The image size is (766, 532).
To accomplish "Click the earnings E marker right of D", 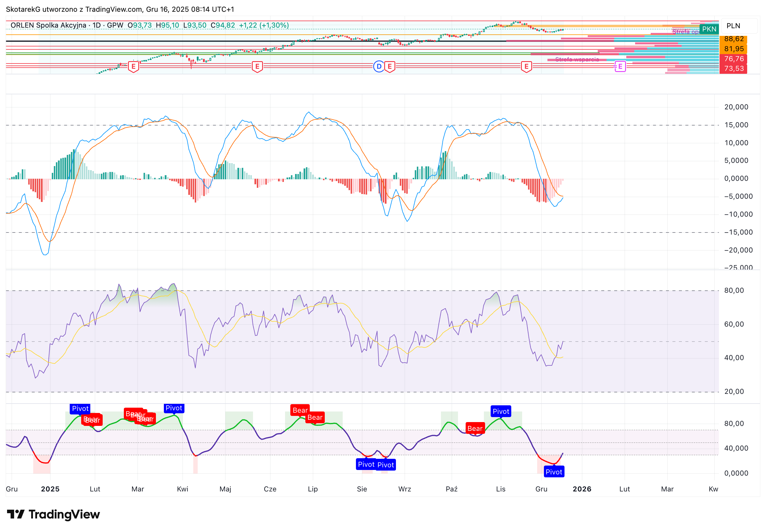I will pos(390,66).
